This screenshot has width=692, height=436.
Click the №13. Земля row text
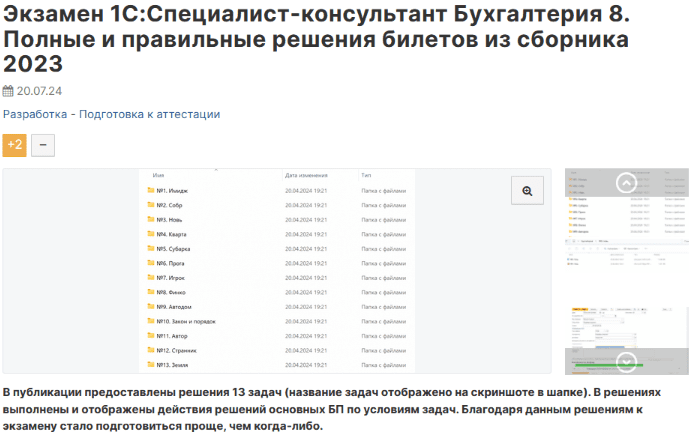pyautogui.click(x=173, y=365)
